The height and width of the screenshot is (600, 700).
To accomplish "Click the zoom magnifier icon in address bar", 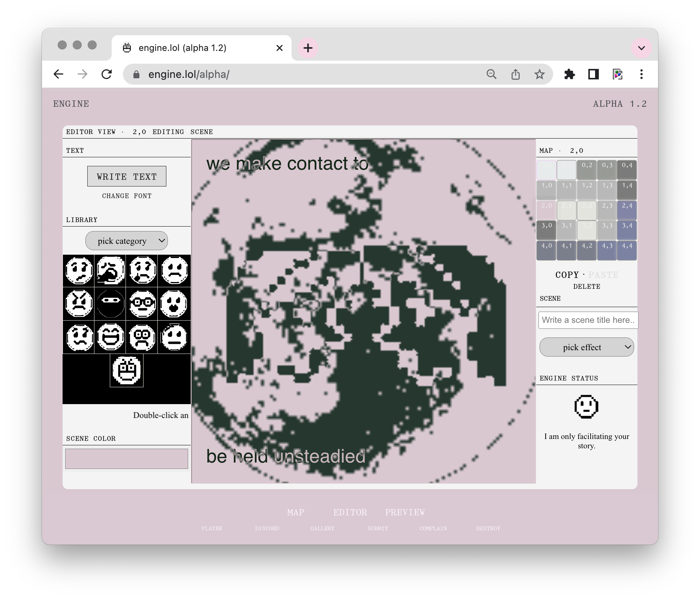I will click(x=491, y=74).
